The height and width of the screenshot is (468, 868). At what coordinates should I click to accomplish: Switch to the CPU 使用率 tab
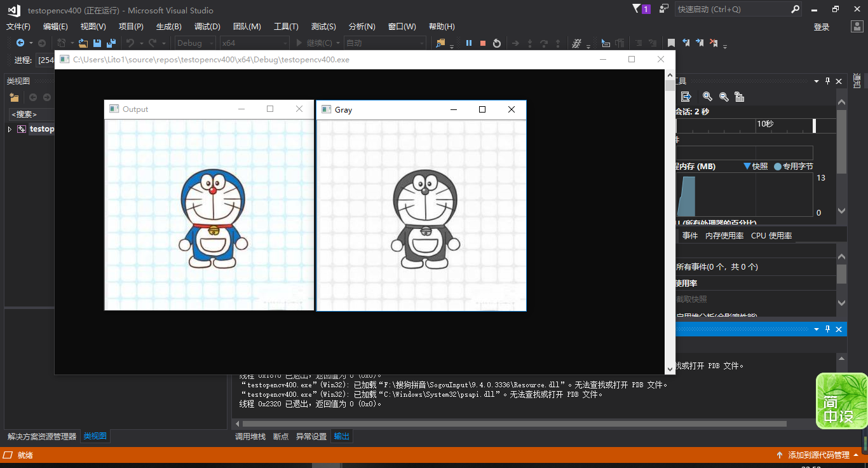coord(771,235)
